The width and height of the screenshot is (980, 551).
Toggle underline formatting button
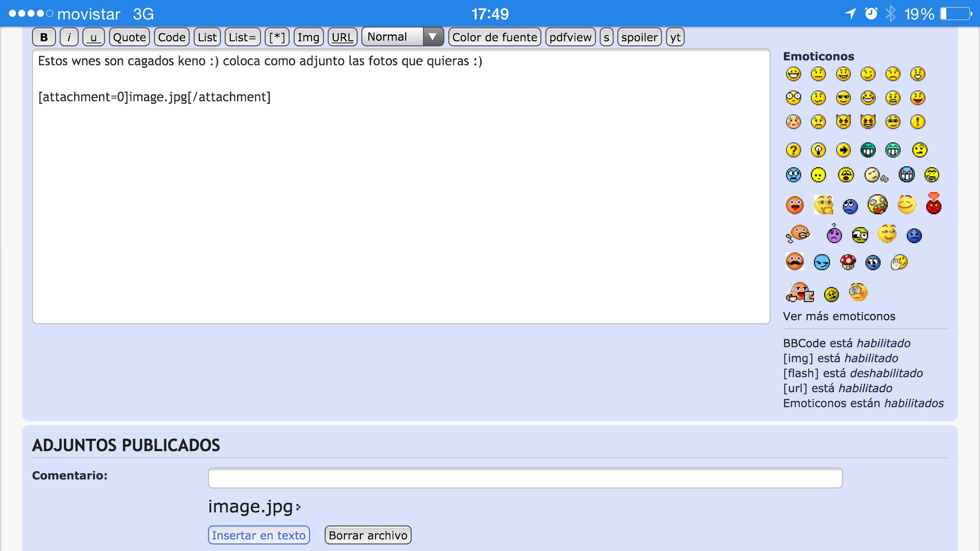93,37
